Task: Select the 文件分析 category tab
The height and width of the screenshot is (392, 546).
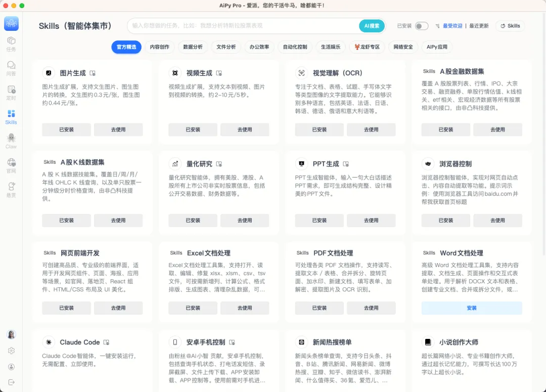Action: tap(226, 47)
